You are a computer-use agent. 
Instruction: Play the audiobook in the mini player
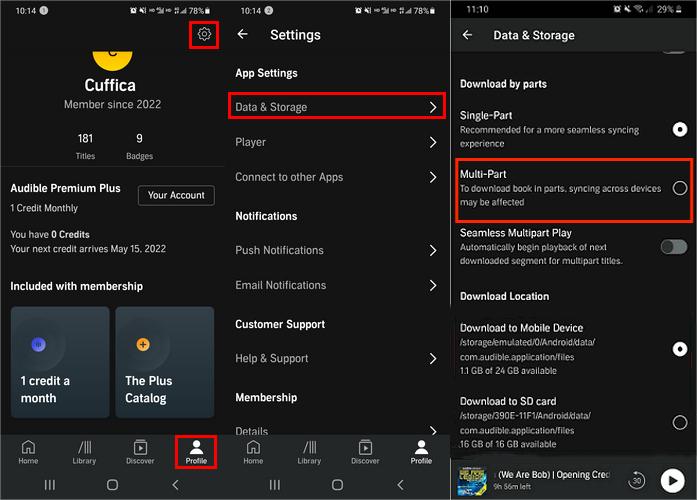pyautogui.click(x=673, y=480)
